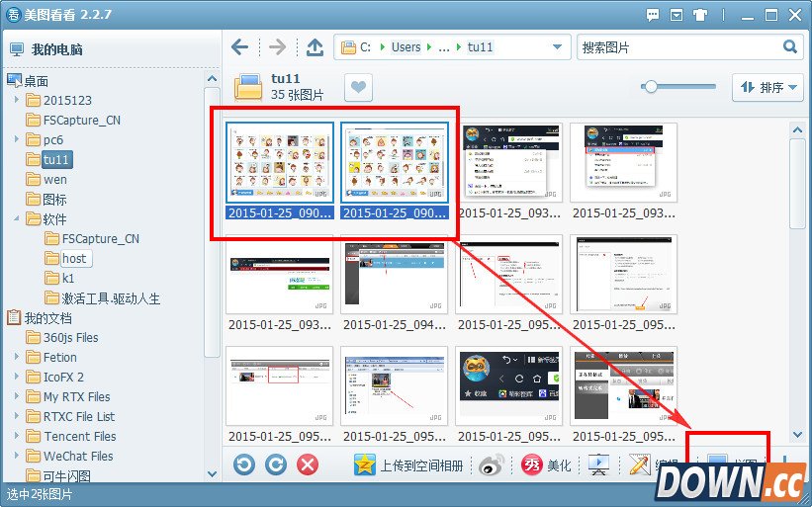Expand the 2015123 folder tree node
The width and height of the screenshot is (812, 507).
point(17,101)
